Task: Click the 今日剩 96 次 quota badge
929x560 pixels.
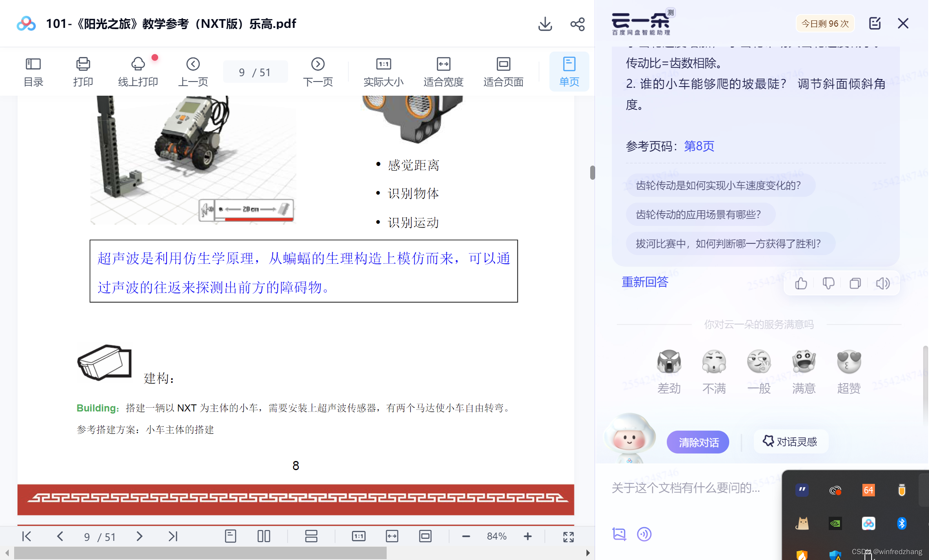Action: (x=825, y=23)
